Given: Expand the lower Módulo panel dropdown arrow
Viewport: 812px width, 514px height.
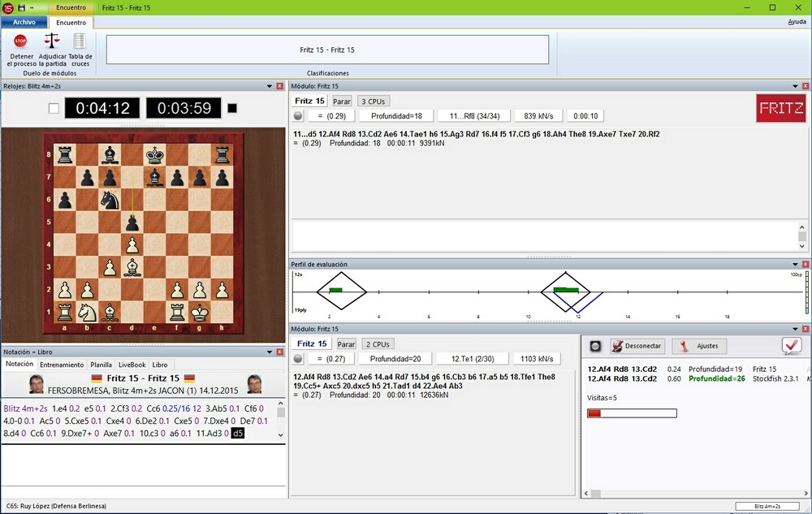Looking at the screenshot, I should [x=795, y=329].
